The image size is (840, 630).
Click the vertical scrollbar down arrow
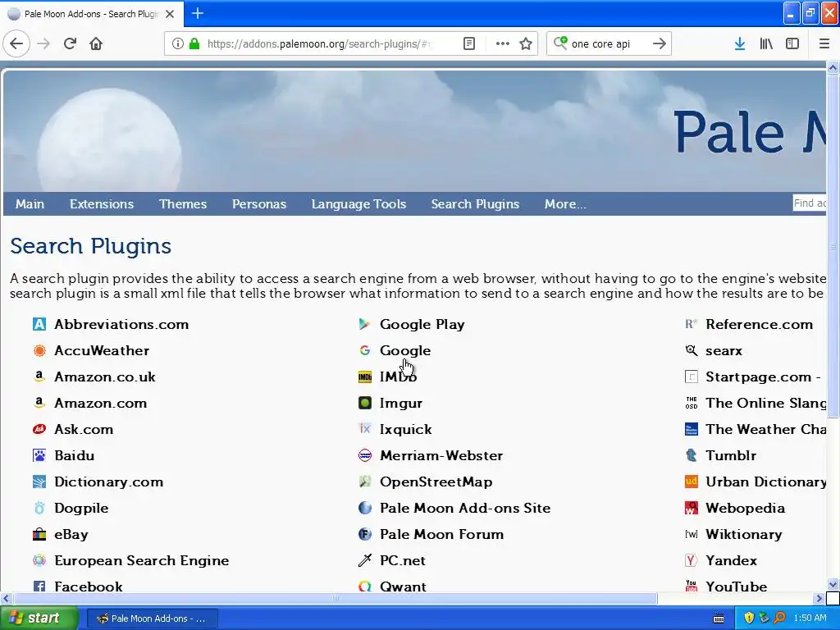tap(833, 584)
